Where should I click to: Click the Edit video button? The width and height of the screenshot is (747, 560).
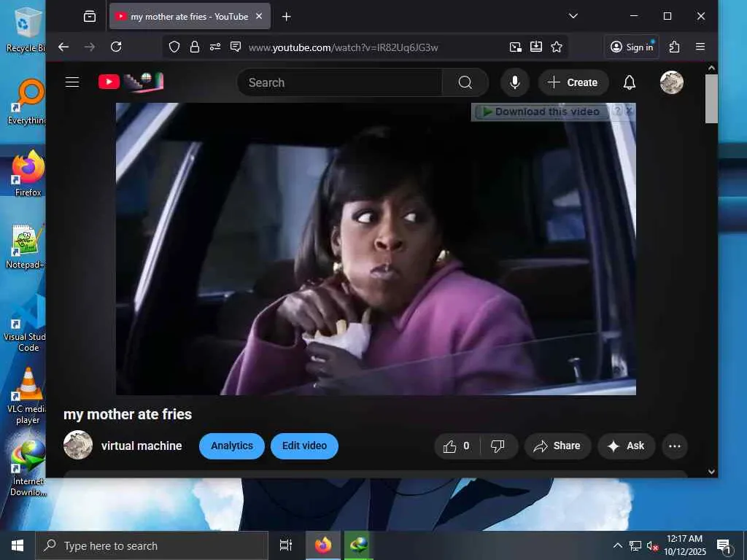[x=304, y=446]
